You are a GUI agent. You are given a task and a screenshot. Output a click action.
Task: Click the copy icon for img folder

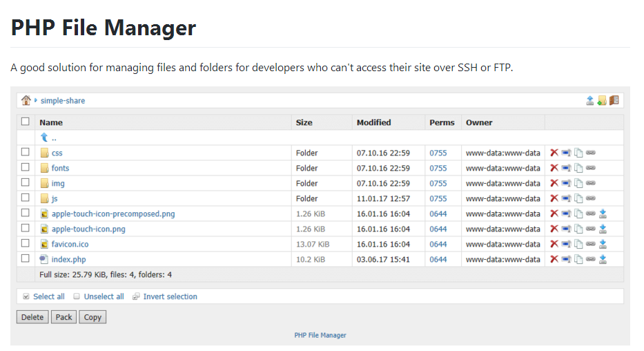point(578,183)
